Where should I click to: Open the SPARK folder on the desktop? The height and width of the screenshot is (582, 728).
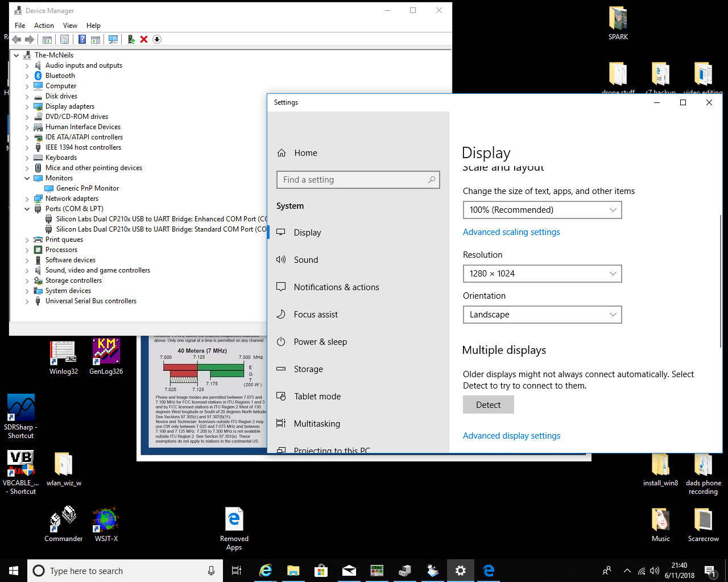point(618,23)
